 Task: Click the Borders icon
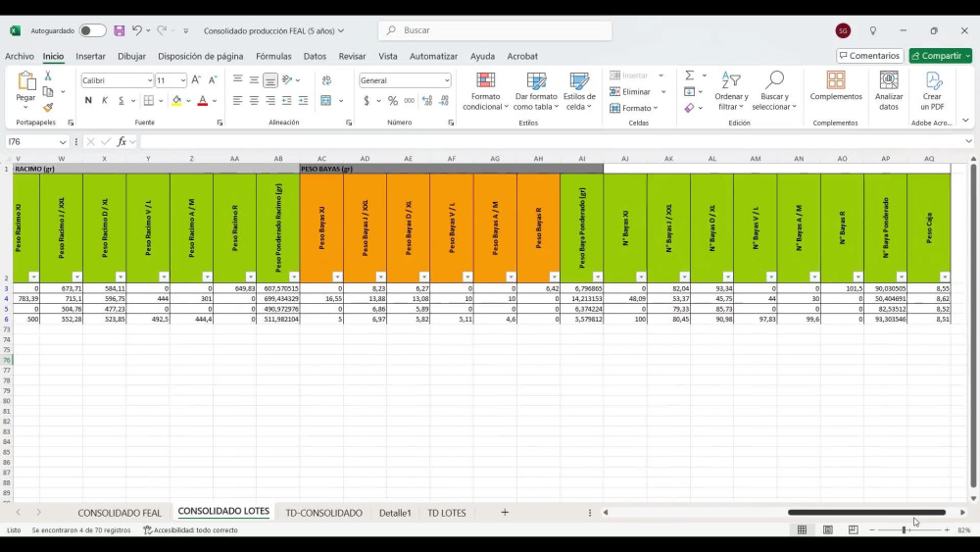tap(149, 101)
